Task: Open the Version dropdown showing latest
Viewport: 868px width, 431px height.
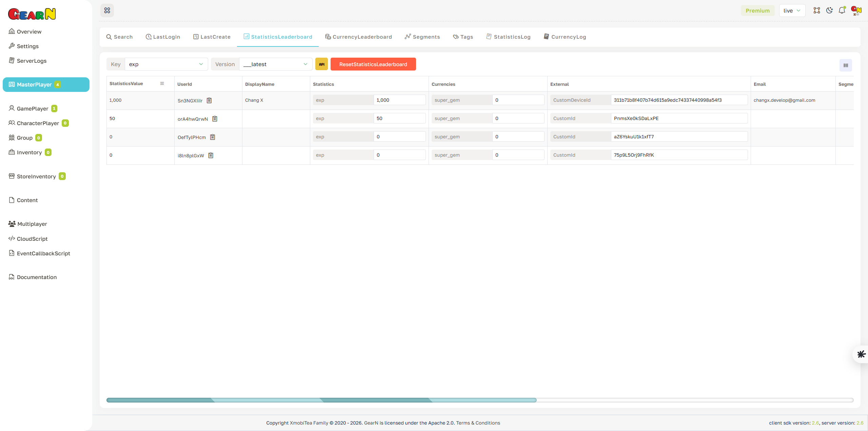Action: pyautogui.click(x=275, y=64)
